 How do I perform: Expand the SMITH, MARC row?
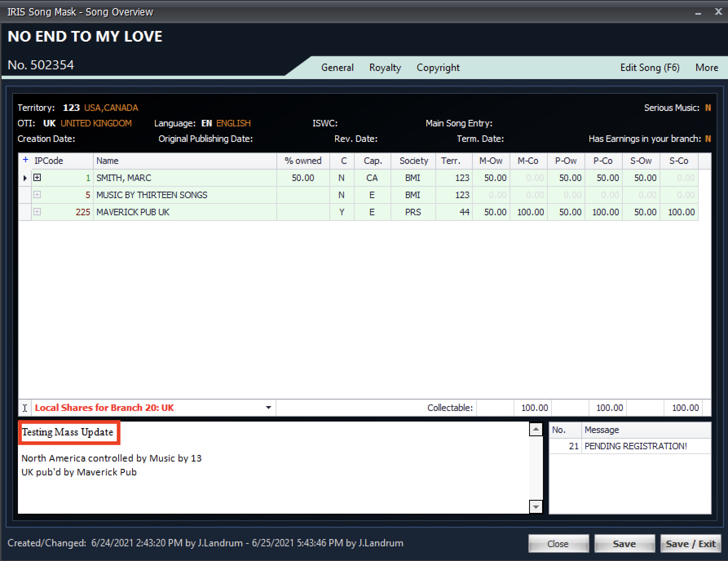point(37,178)
